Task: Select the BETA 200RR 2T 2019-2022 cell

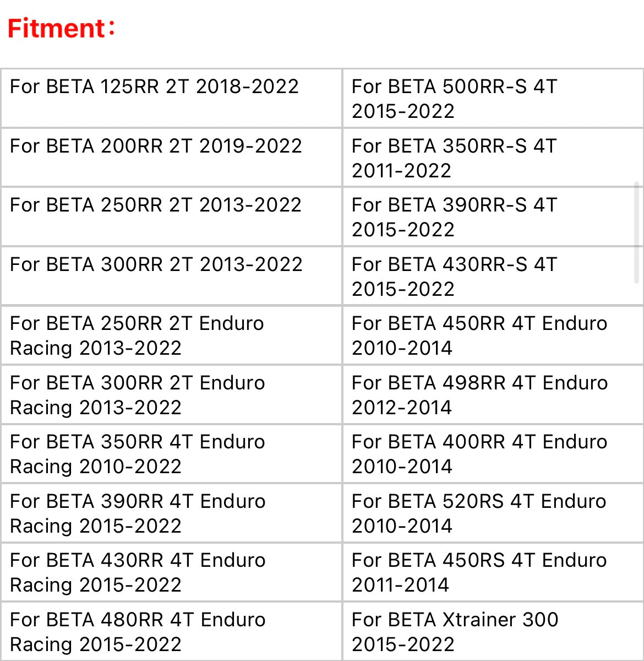Action: (x=171, y=158)
